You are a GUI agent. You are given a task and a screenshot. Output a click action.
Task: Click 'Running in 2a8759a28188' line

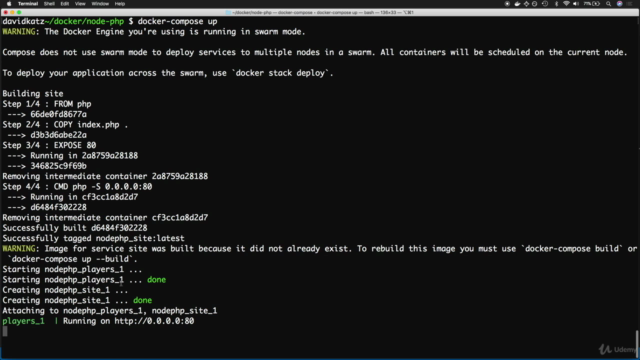click(73, 156)
